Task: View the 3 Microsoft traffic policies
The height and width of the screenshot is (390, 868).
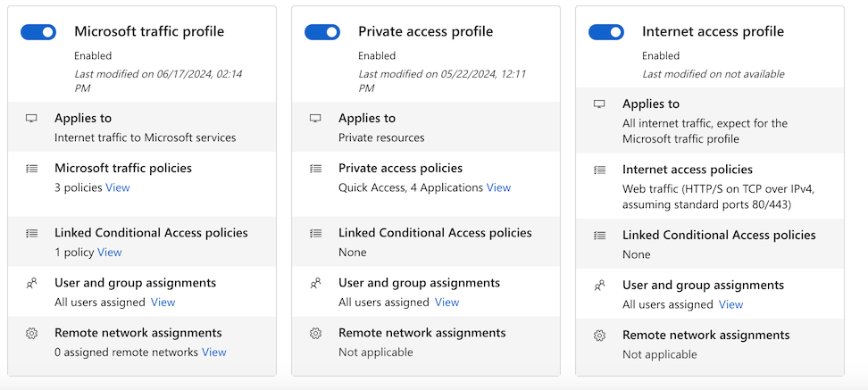Action: coord(118,187)
